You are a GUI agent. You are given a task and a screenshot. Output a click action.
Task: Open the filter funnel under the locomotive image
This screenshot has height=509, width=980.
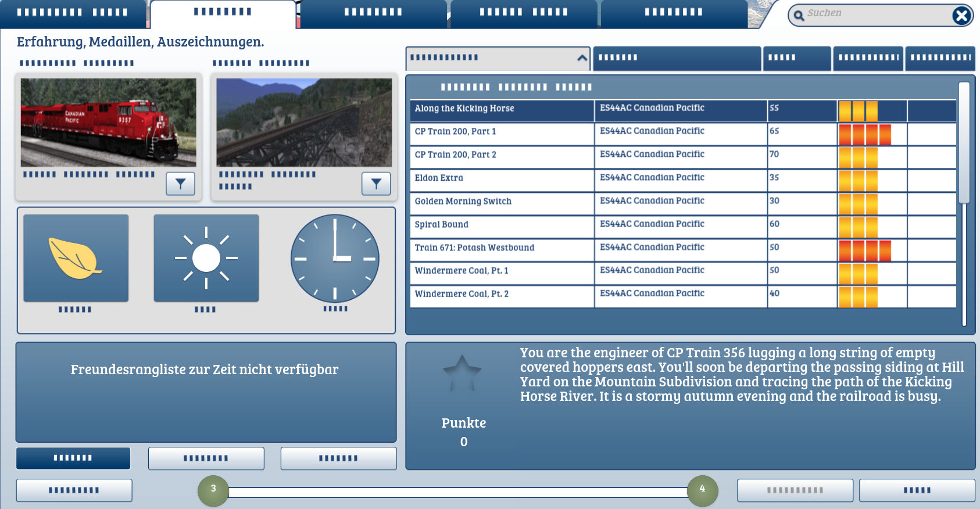tap(181, 184)
